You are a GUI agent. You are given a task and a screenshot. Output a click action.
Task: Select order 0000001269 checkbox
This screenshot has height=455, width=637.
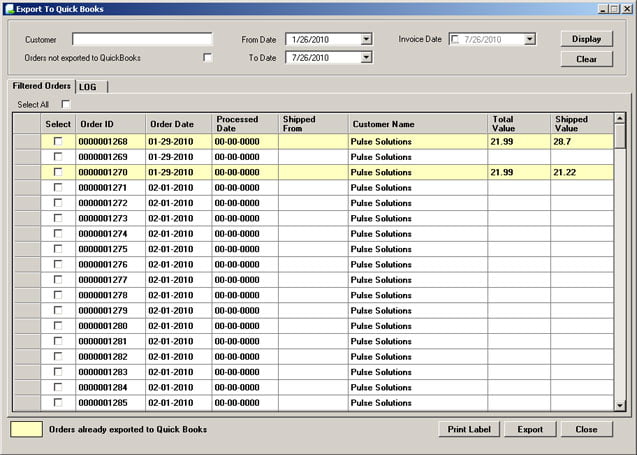[58, 156]
